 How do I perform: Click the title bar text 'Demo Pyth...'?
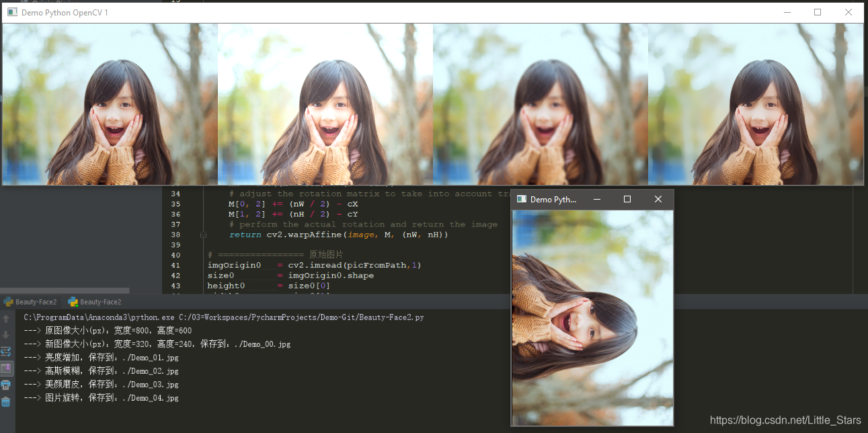pyautogui.click(x=553, y=200)
